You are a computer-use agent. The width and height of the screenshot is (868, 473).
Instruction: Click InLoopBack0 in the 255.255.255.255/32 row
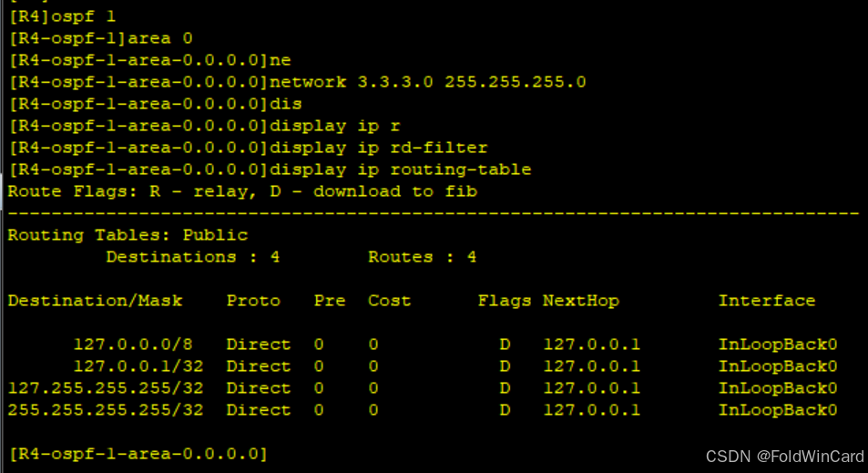pos(778,410)
